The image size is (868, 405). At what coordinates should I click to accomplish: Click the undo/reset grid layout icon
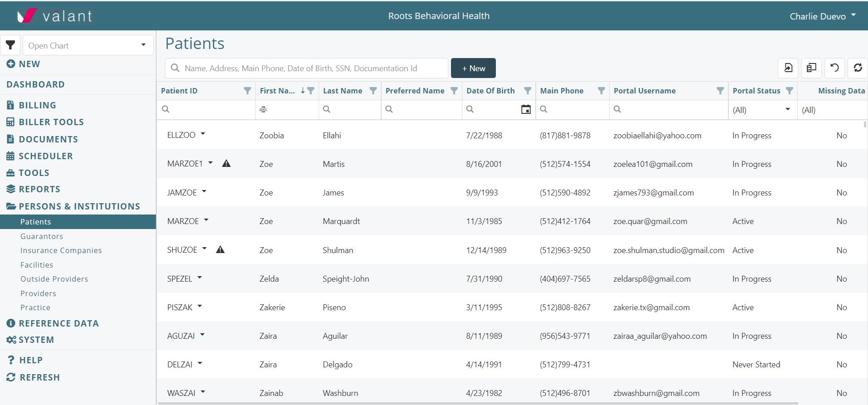click(834, 68)
